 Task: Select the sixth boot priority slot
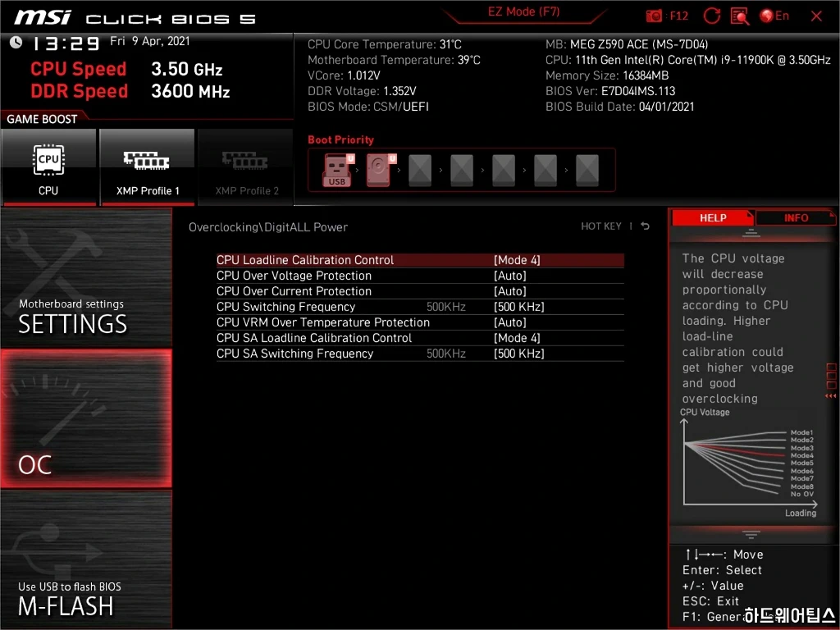point(546,171)
